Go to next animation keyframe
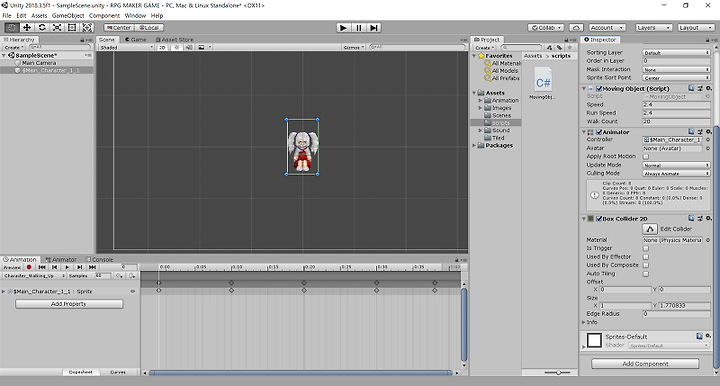Screen dimensions: 720x386 [79, 267]
